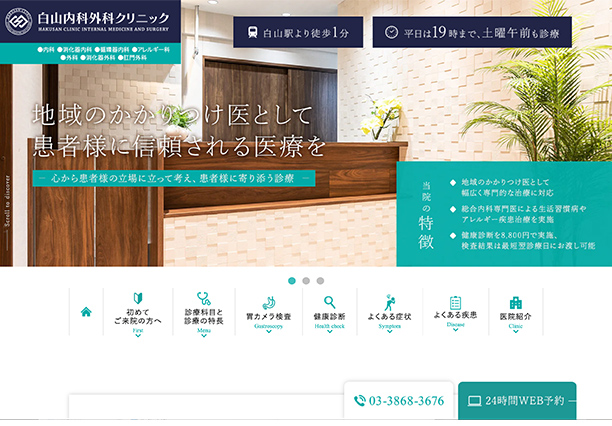The height and width of the screenshot is (426, 612).
Task: Click the stethoscope icon for 診療科目
Action: click(x=204, y=298)
